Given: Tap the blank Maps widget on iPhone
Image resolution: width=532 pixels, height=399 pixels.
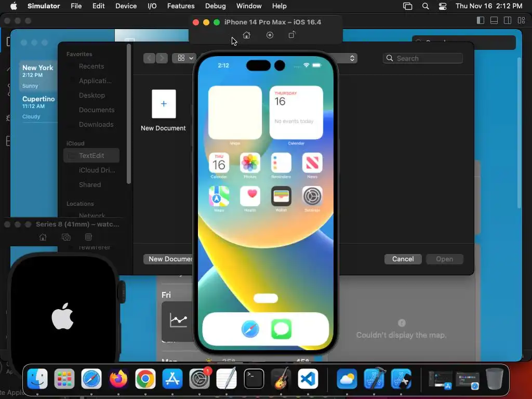Looking at the screenshot, I should [x=235, y=112].
